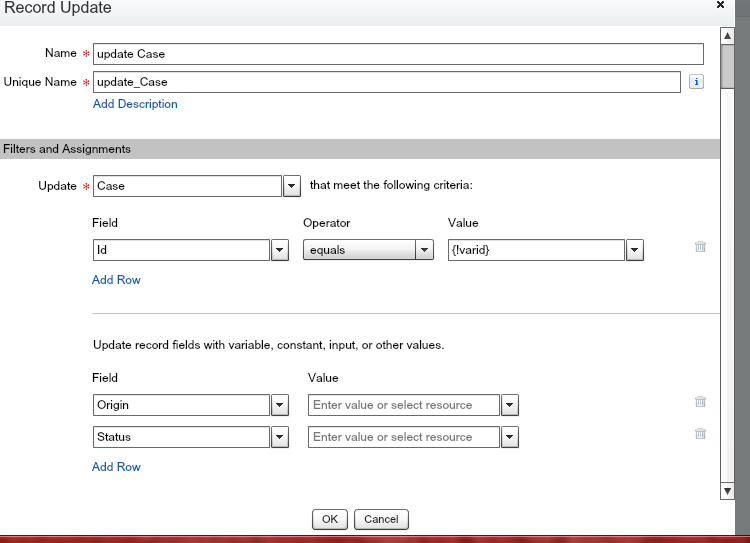Remove the Status field assignment row
Viewport: 750px width, 543px height.
point(700,434)
